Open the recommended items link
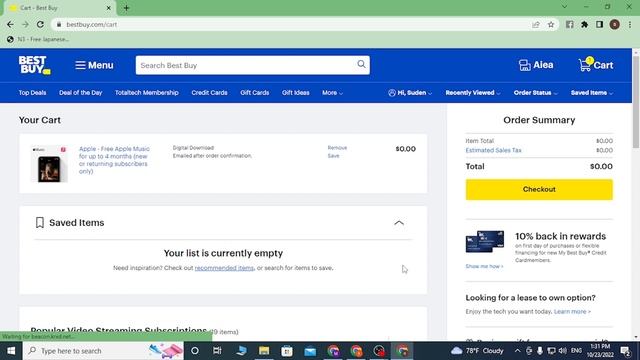This screenshot has height=360, width=640. [x=224, y=268]
